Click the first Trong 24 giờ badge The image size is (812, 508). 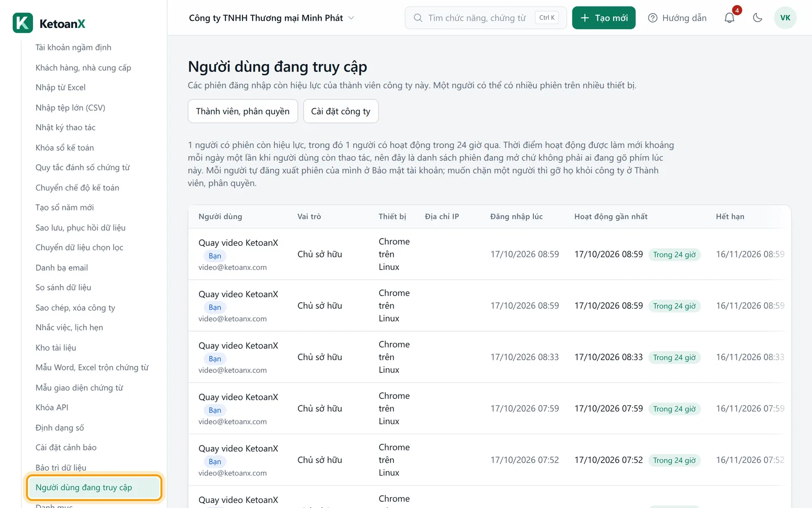[674, 255]
